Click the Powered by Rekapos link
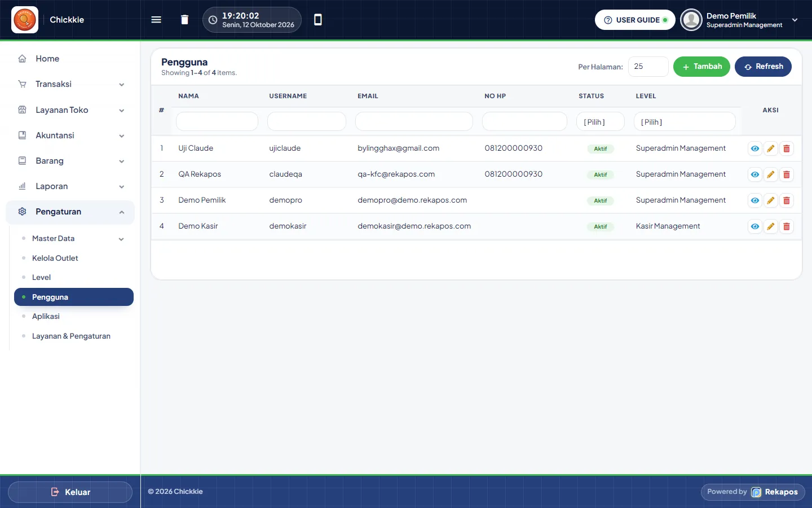 [x=753, y=492]
